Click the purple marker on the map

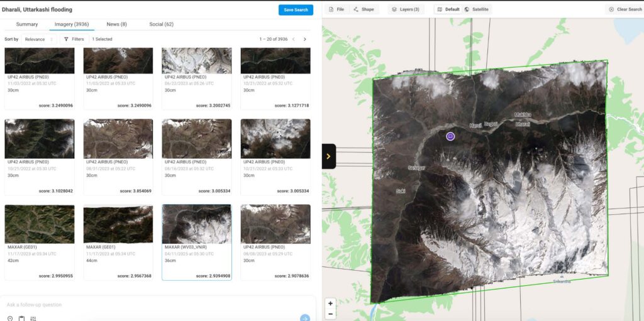coord(450,136)
